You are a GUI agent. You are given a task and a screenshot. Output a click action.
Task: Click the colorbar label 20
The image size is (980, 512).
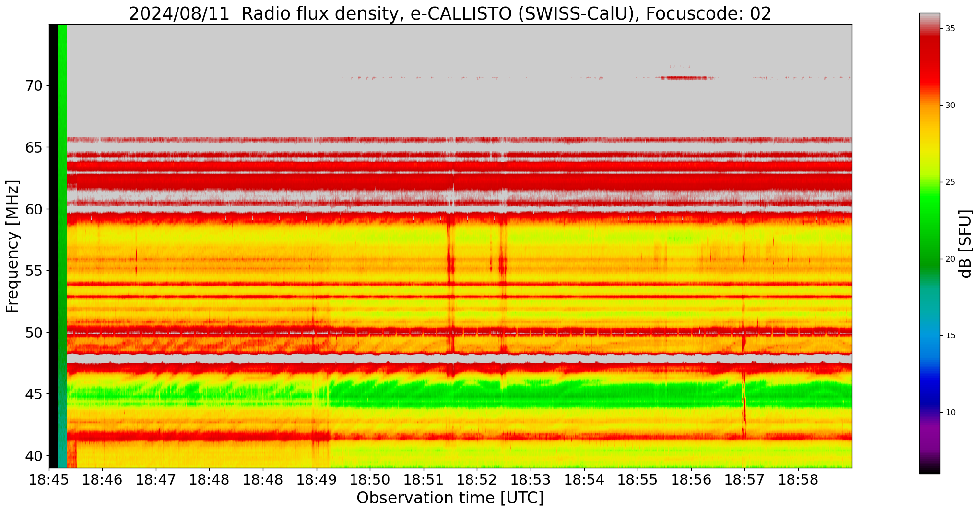click(x=950, y=259)
